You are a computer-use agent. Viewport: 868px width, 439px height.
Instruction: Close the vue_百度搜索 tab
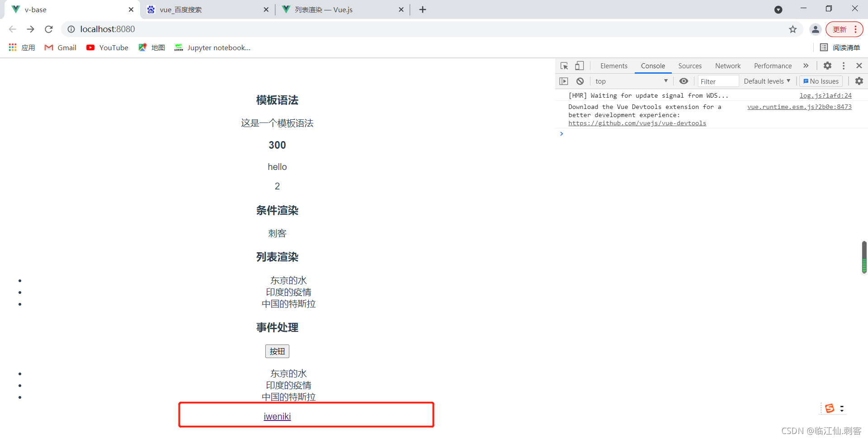[x=266, y=9]
